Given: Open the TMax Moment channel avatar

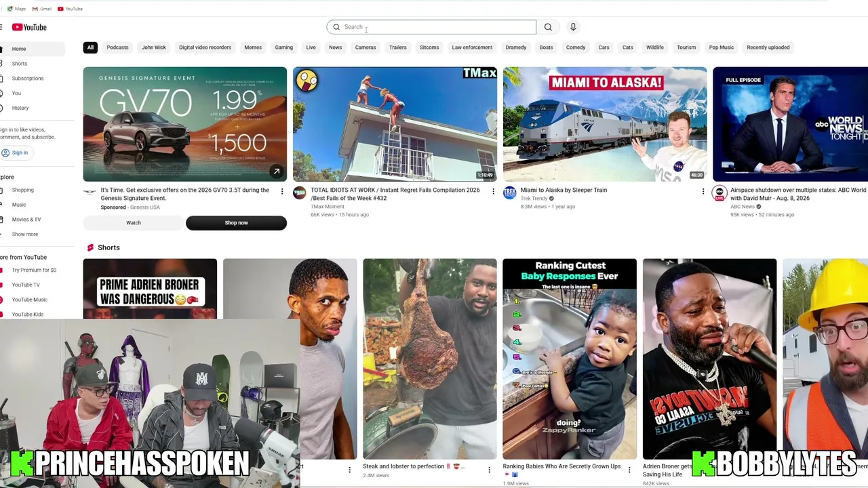Looking at the screenshot, I should pos(300,193).
